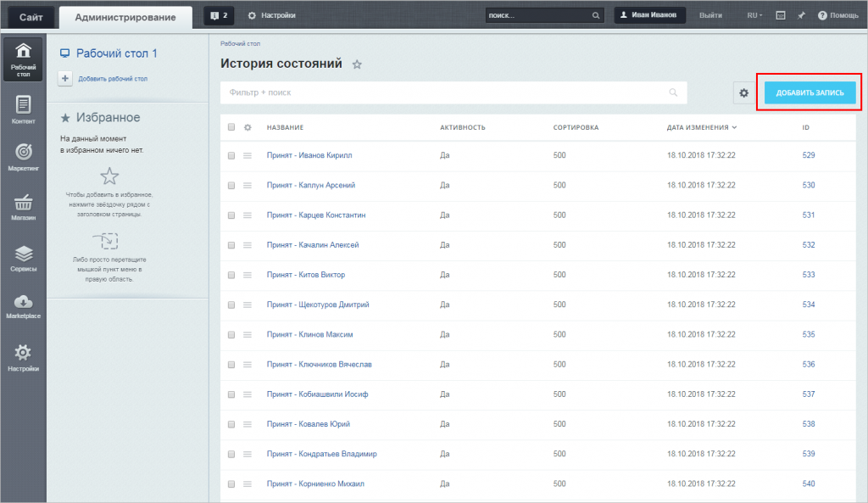The height and width of the screenshot is (503, 868).
Task: Check the box for Принят - Иванов Кирилл
Action: pyautogui.click(x=231, y=156)
